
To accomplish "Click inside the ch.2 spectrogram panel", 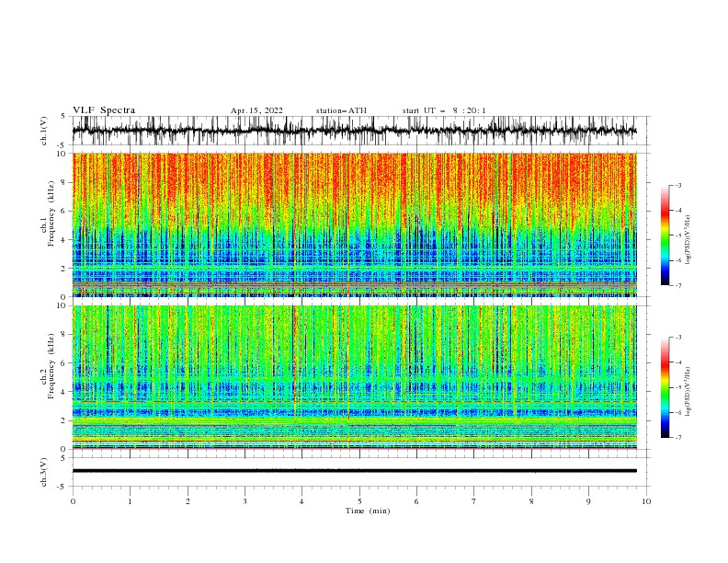I will [354, 377].
